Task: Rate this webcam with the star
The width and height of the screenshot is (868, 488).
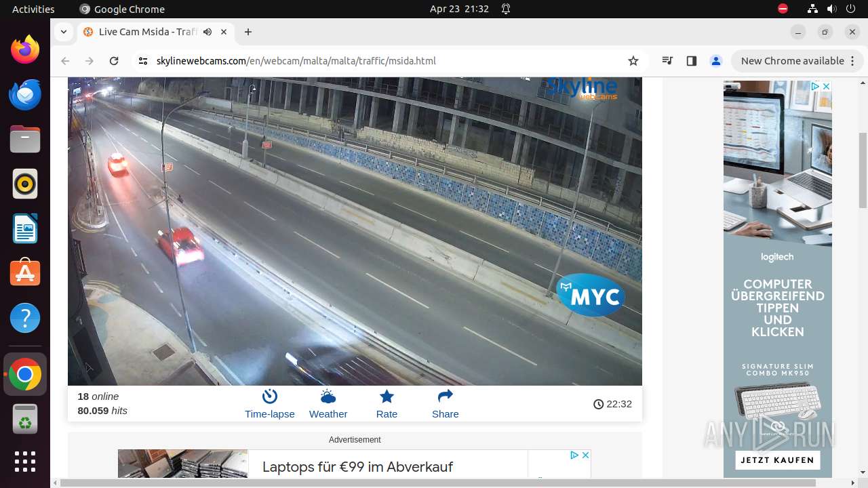Action: tap(387, 404)
